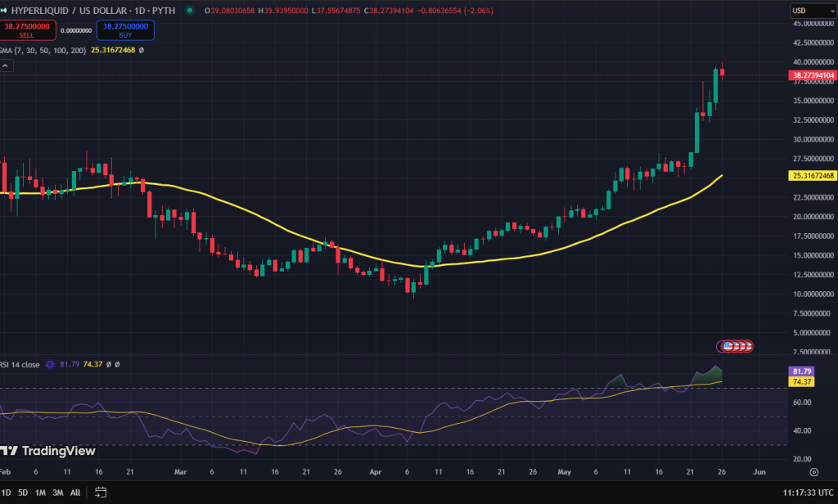
Task: Click yellow RSI value 74.37 in legend
Action: click(x=92, y=365)
